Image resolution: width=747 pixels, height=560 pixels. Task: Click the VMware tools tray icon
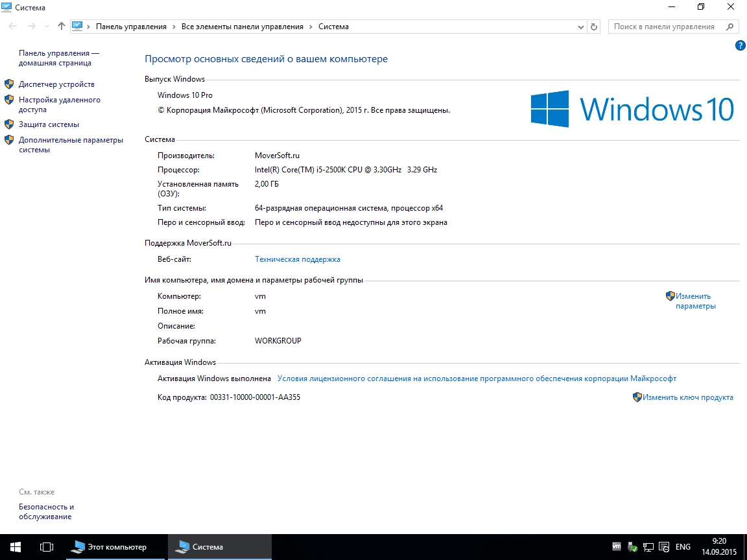(617, 546)
